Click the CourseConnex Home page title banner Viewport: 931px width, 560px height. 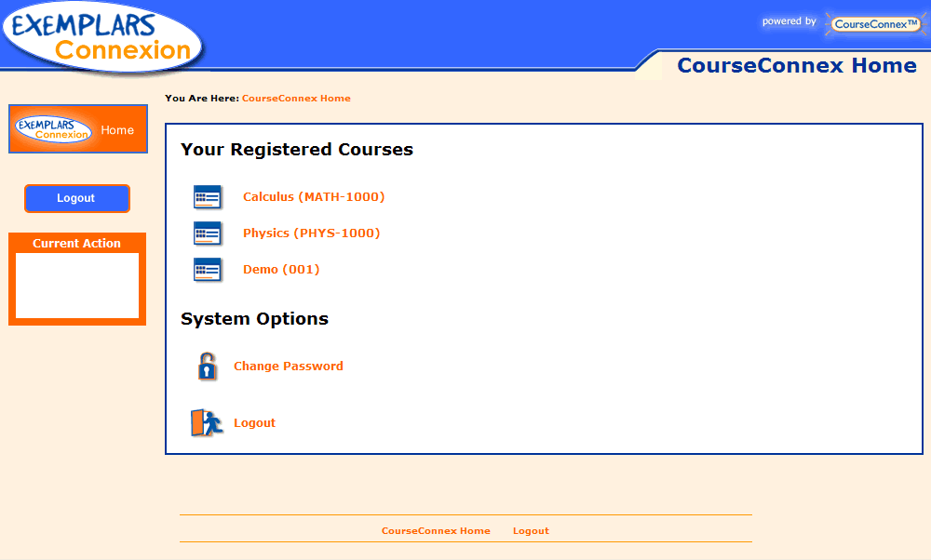(x=796, y=66)
